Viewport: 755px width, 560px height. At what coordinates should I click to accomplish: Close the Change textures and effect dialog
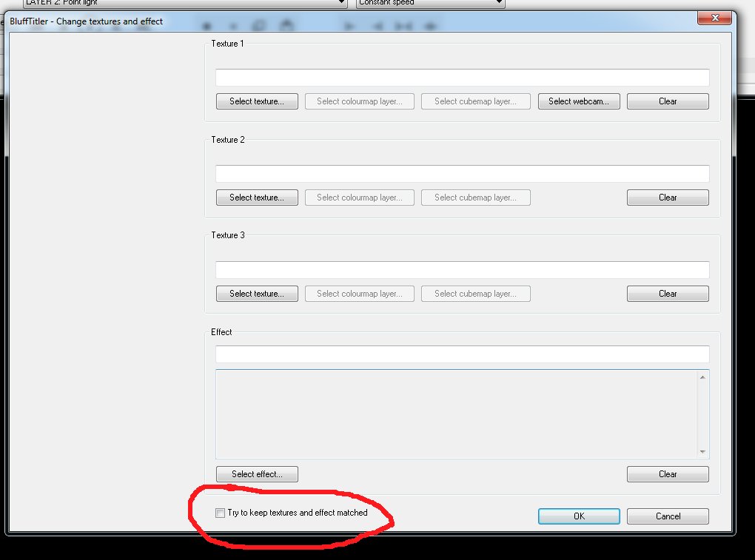pos(714,18)
